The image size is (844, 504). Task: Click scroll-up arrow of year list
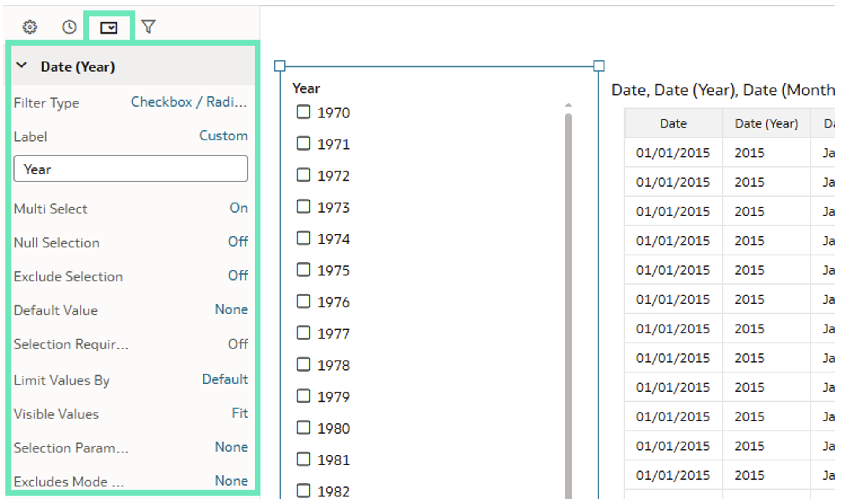pos(568,105)
